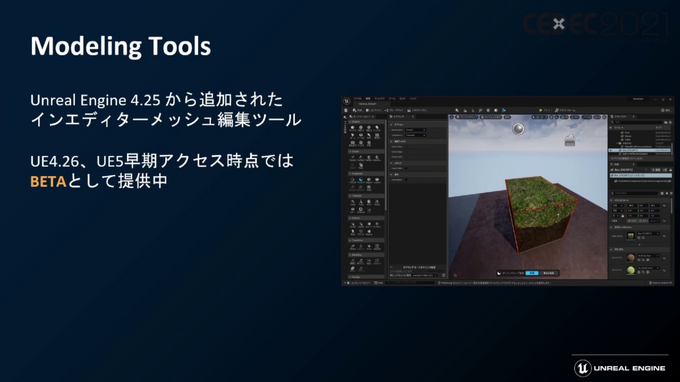Open the content toolbar dropdown
680x382 pixels.
(374, 110)
